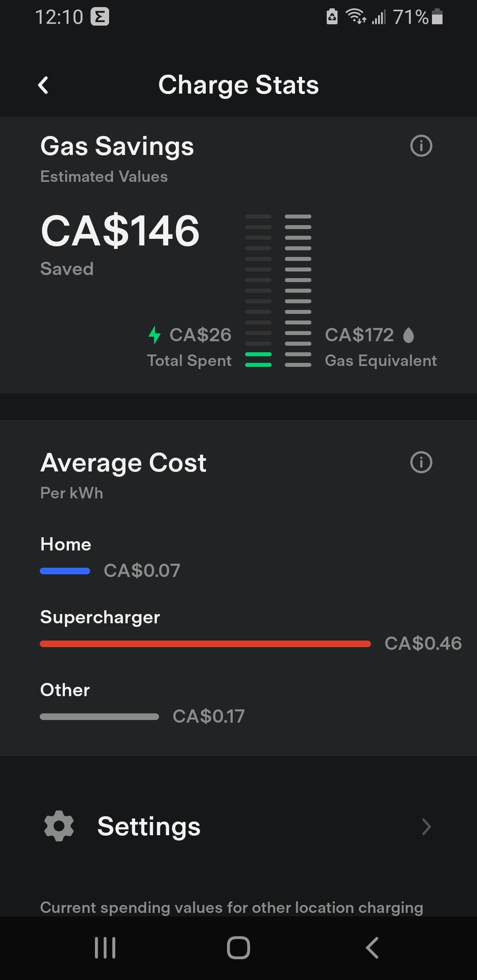
Task: Open Android recent apps button
Action: (105, 948)
